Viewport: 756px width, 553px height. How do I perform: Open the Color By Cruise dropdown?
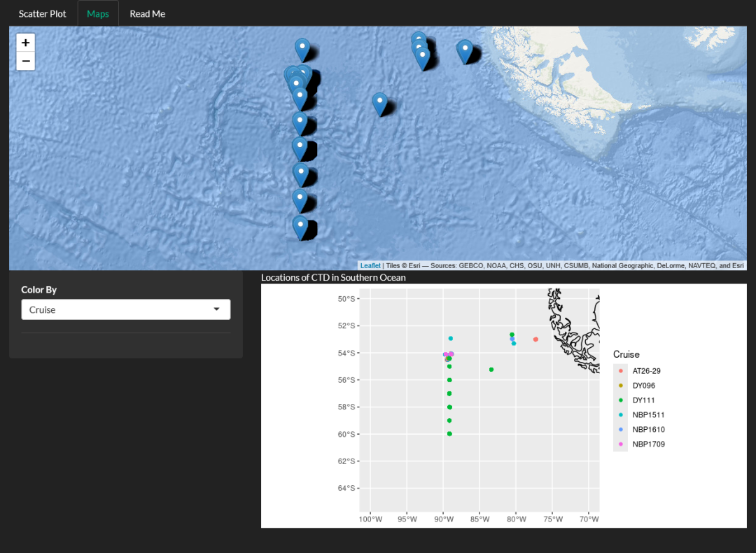pyautogui.click(x=126, y=309)
